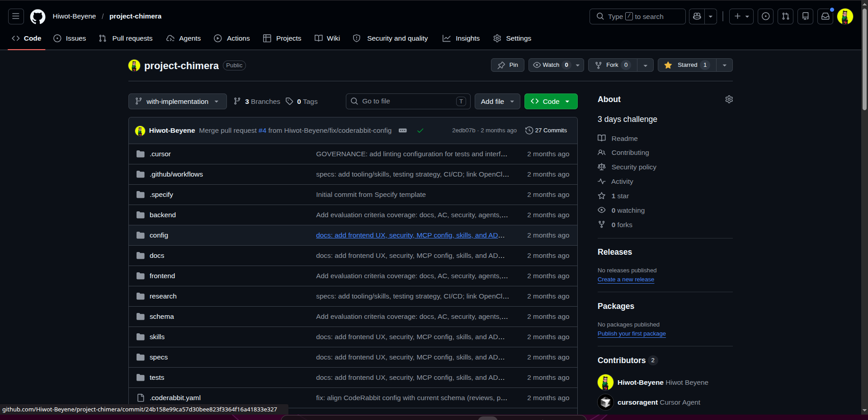Open the Fork options dropdown arrow

coord(645,65)
